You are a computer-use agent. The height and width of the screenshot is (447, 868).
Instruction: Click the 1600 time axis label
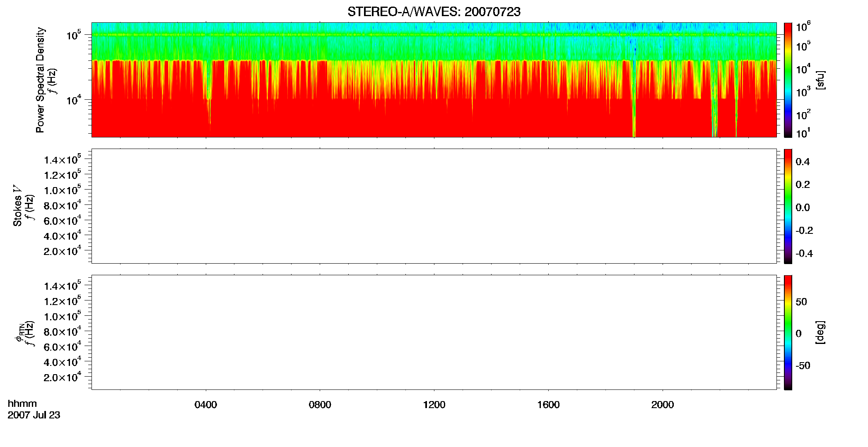point(548,405)
